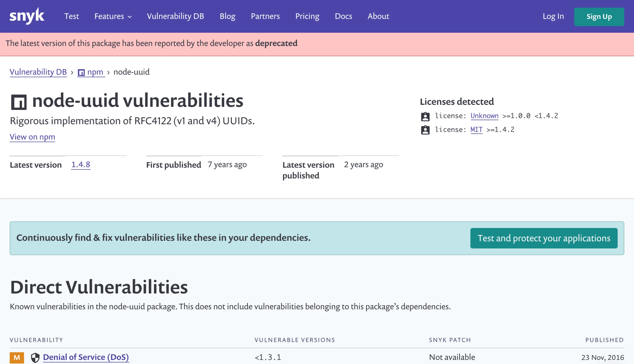
Task: Select the Pricing navigation item
Action: (x=307, y=16)
